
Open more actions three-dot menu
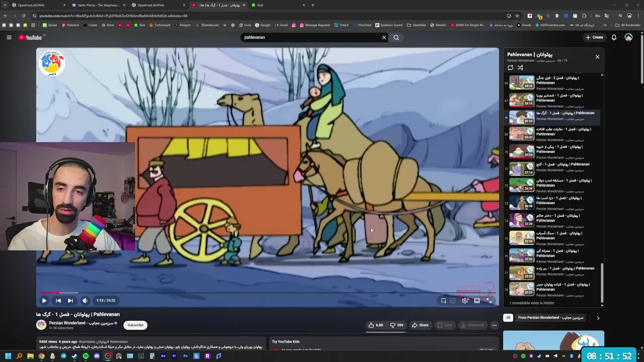point(494,325)
